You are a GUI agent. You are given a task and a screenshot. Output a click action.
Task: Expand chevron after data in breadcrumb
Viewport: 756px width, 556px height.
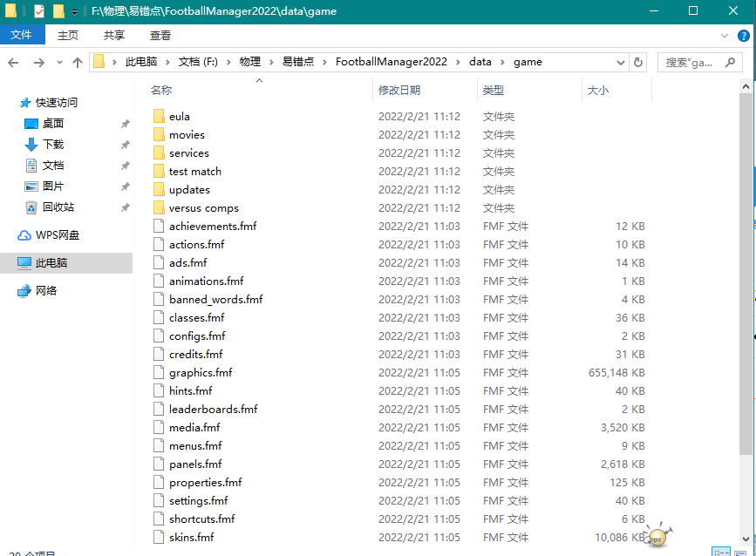[502, 62]
